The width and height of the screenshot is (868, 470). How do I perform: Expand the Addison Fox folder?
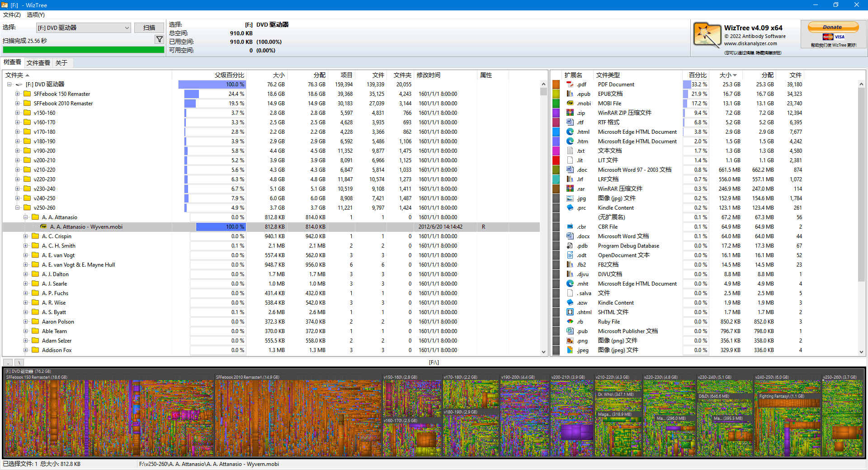point(26,350)
